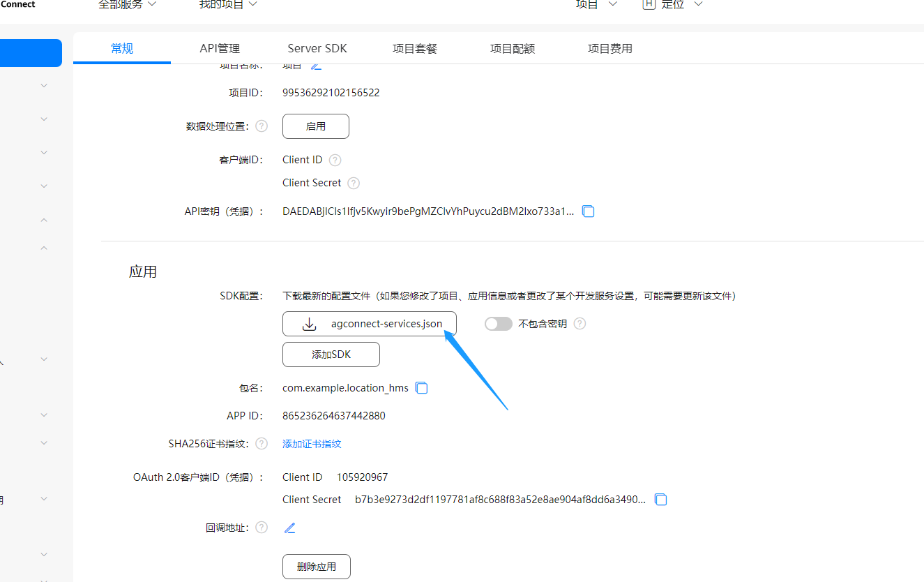Click the H icon beside 定位

pyautogui.click(x=649, y=4)
